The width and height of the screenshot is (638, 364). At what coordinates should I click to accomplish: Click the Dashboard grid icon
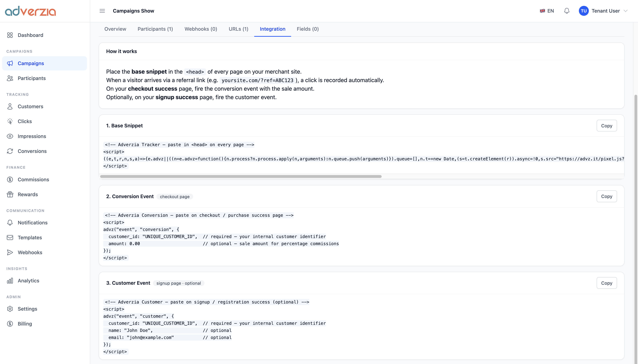coord(10,35)
